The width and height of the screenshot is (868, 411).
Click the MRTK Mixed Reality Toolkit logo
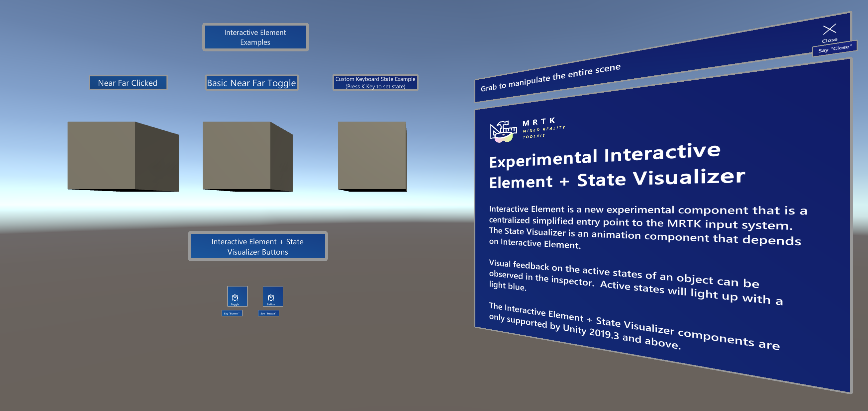(x=527, y=130)
